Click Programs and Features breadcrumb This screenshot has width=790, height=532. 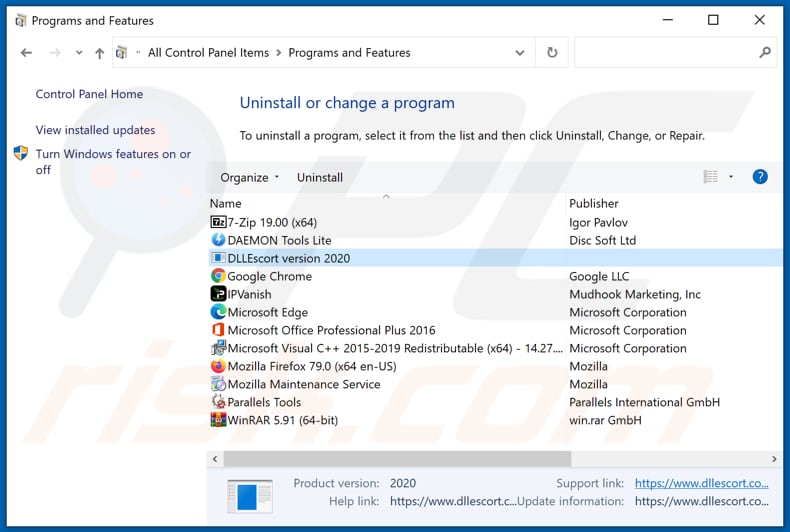pos(349,53)
